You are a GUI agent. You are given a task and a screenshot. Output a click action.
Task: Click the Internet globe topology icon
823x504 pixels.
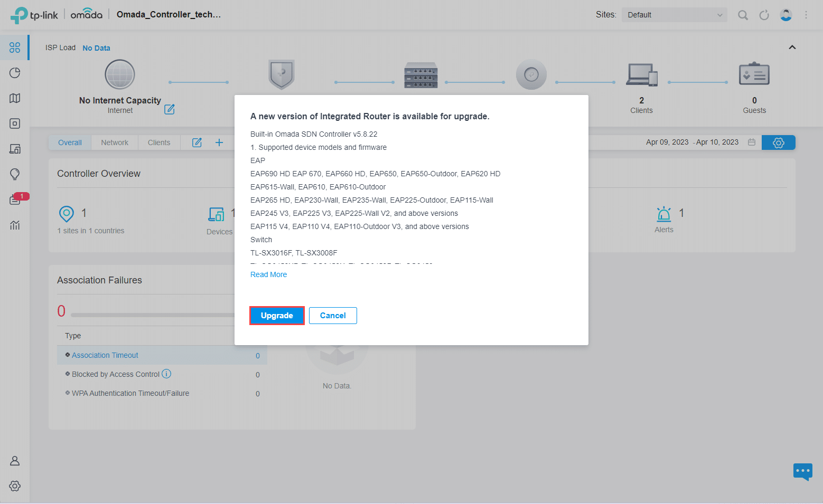coord(120,74)
